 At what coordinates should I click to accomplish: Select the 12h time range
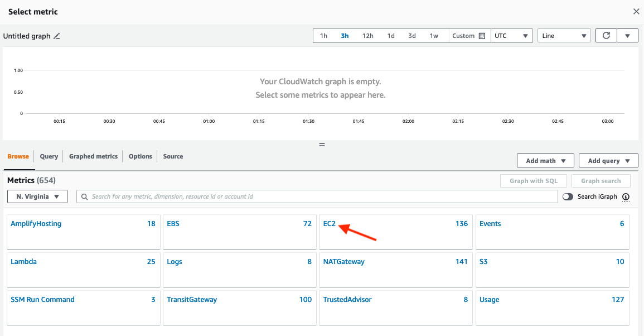point(367,36)
